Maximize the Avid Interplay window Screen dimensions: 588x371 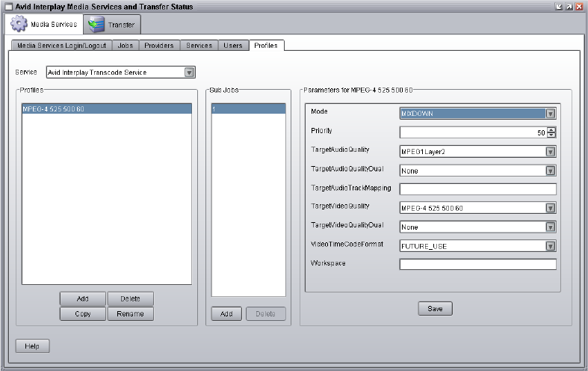pos(569,7)
